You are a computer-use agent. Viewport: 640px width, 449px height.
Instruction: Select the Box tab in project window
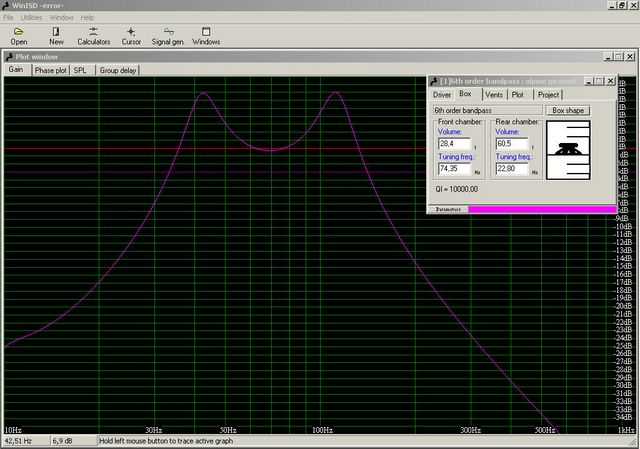[466, 93]
